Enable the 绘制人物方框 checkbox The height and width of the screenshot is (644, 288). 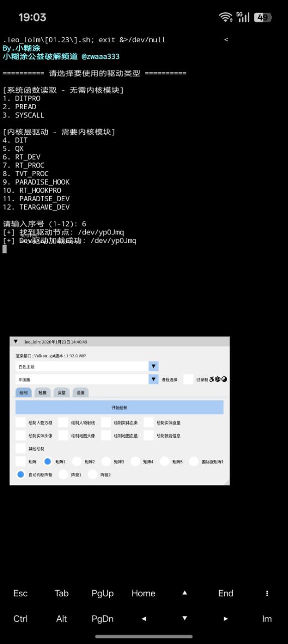coord(21,423)
